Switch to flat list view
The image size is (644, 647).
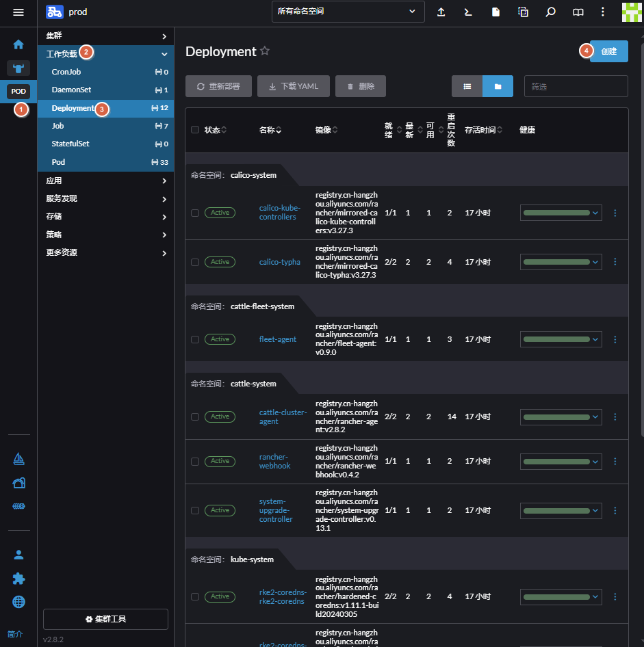pos(467,86)
